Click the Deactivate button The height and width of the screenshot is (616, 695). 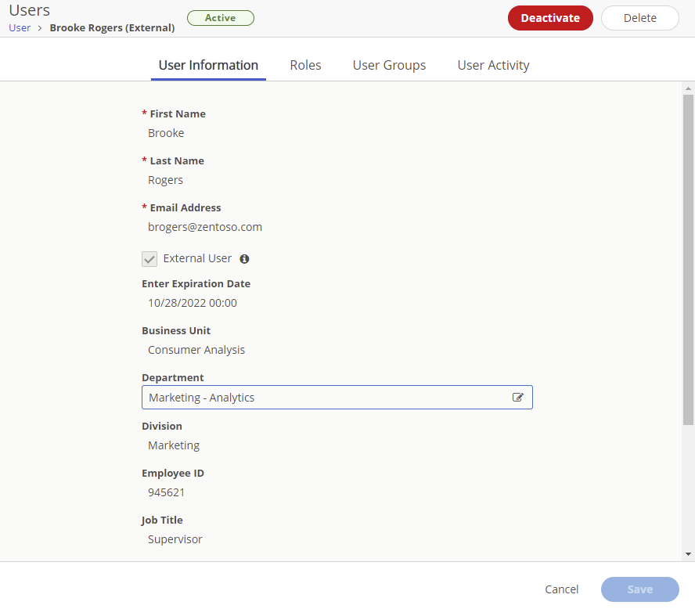(x=550, y=17)
